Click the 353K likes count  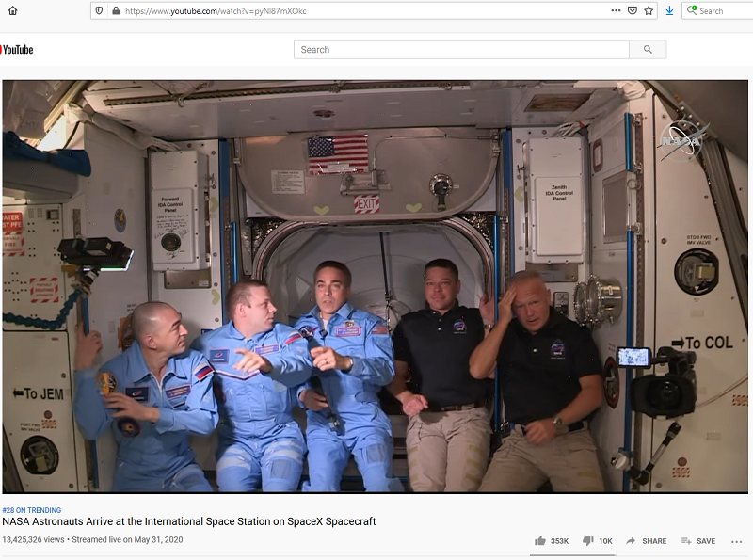(x=559, y=541)
